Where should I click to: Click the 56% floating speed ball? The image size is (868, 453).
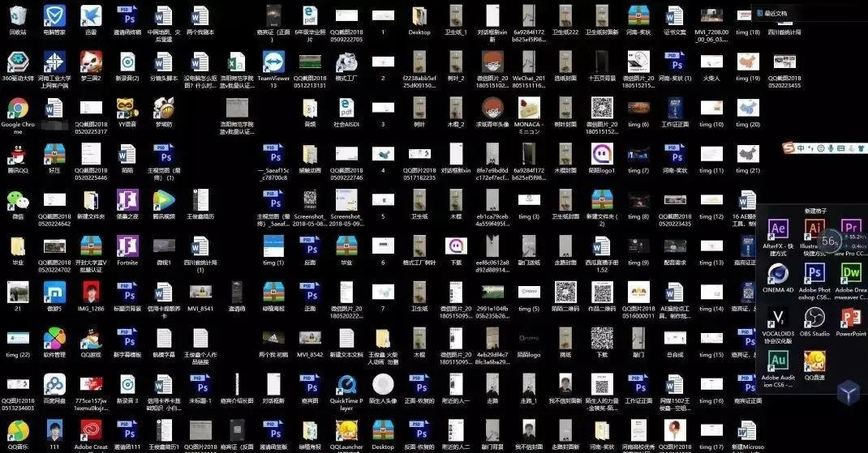[829, 241]
